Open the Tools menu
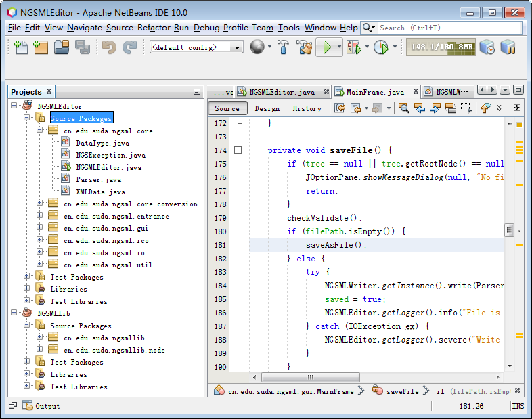 coord(289,28)
